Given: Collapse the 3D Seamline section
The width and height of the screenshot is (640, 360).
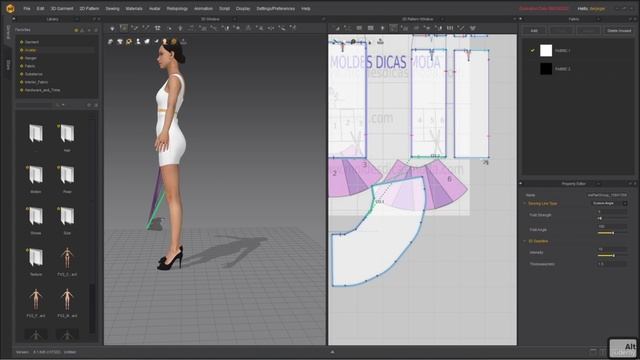Looking at the screenshot, I should coord(525,241).
